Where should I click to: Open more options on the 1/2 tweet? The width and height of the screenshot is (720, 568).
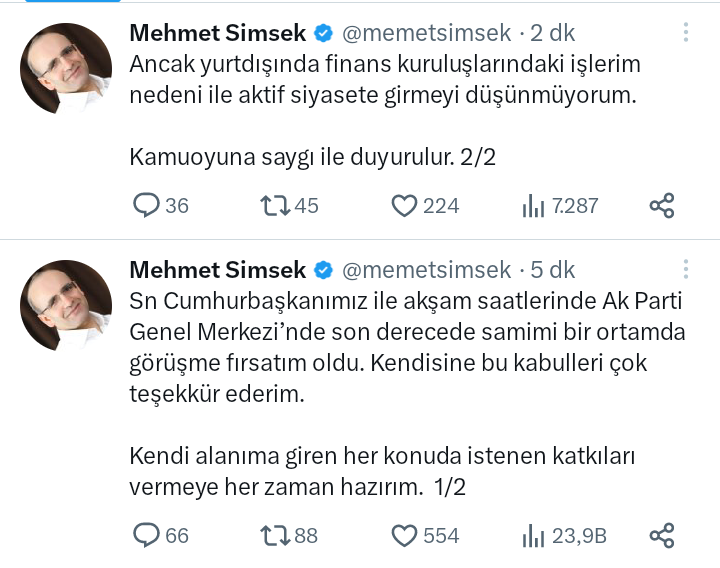pos(686,269)
